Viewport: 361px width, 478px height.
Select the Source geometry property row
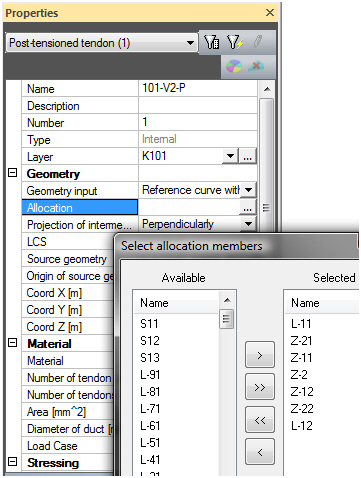point(68,259)
